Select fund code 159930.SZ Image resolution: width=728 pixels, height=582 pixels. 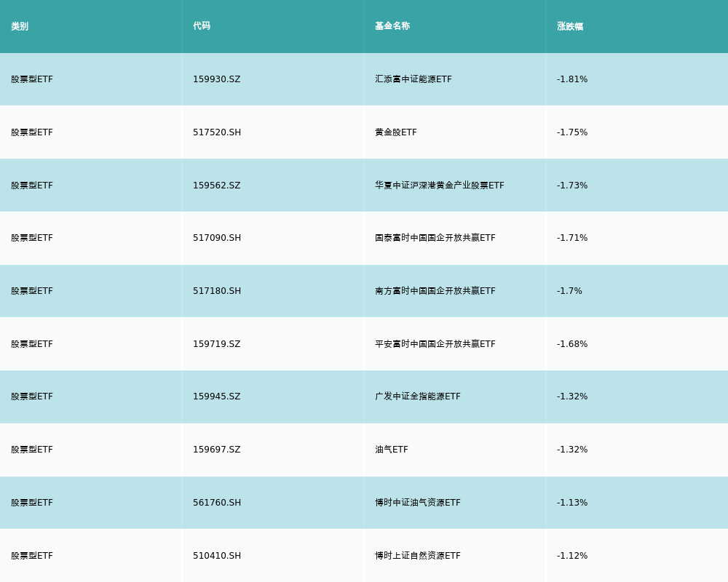click(x=217, y=79)
